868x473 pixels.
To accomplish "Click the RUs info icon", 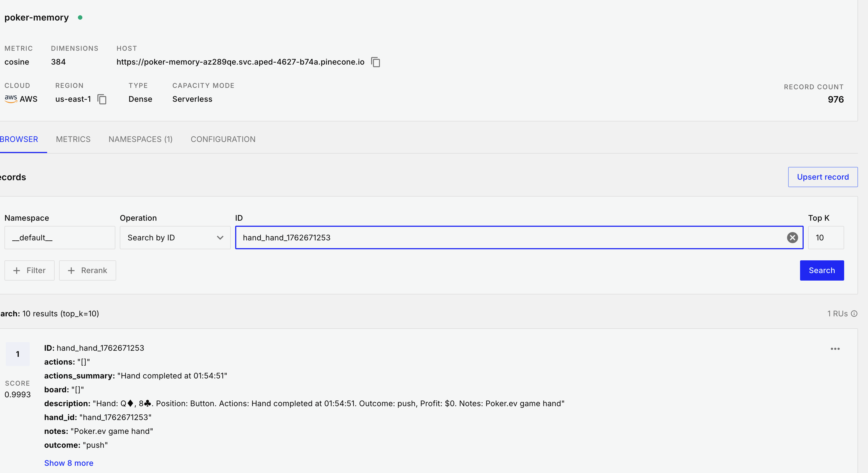I will [854, 314].
